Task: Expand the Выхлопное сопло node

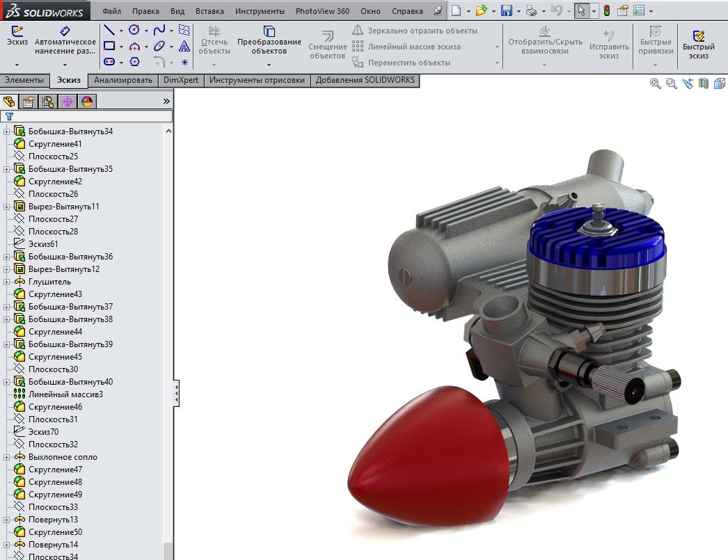Action: pyautogui.click(x=6, y=458)
